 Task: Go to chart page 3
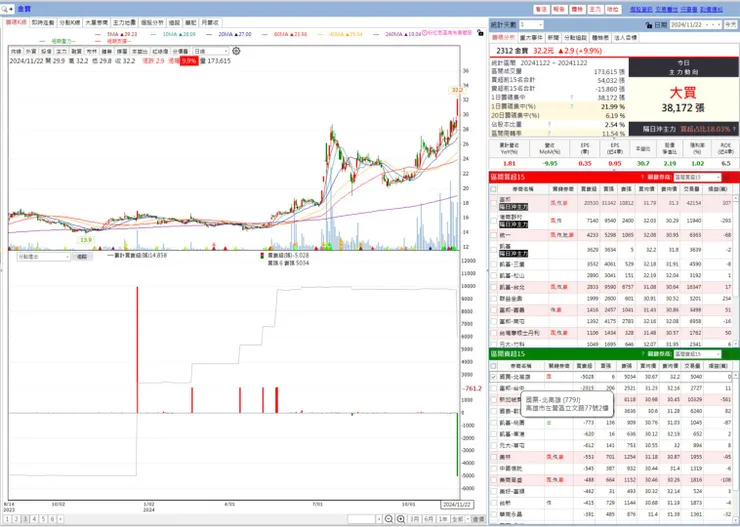point(25,519)
